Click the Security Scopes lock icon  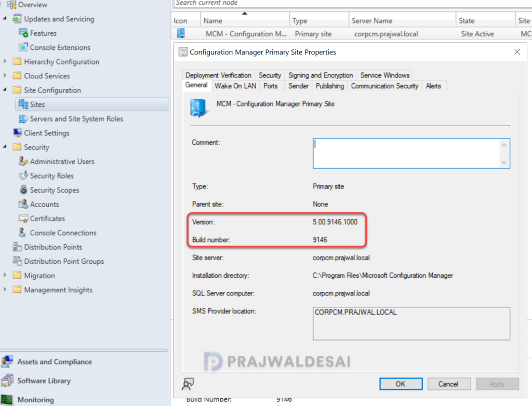(x=23, y=190)
